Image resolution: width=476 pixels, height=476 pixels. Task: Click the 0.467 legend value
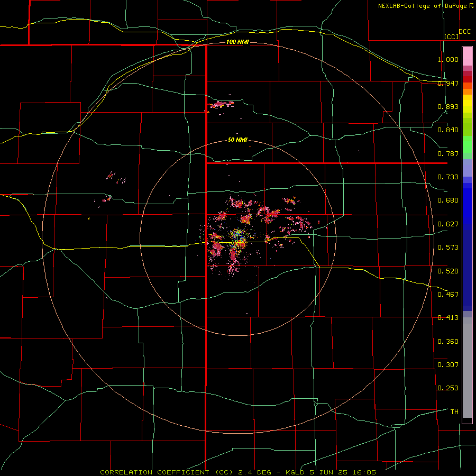point(448,294)
